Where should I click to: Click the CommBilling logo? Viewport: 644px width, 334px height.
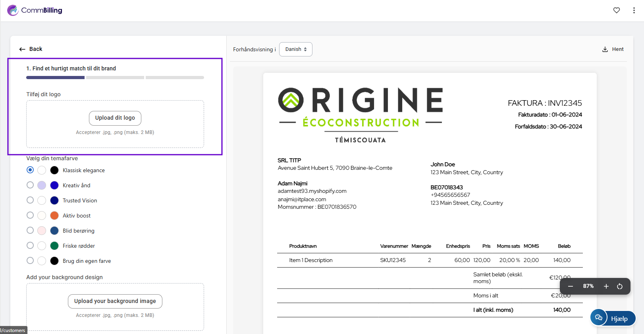(35, 10)
